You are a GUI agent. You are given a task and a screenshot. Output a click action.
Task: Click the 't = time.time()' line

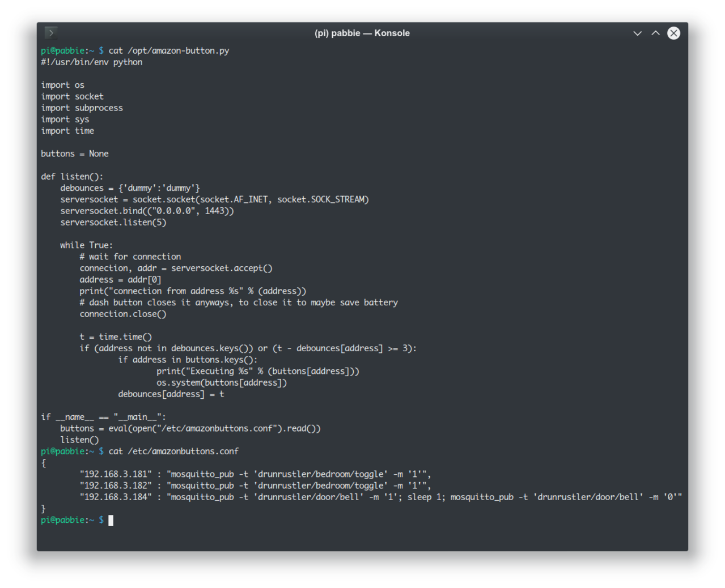tap(116, 337)
